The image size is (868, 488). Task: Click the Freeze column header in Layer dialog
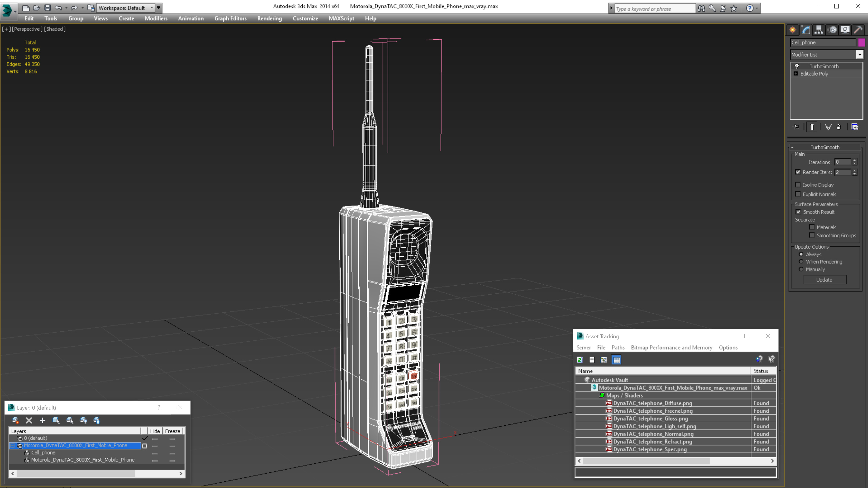coord(172,431)
